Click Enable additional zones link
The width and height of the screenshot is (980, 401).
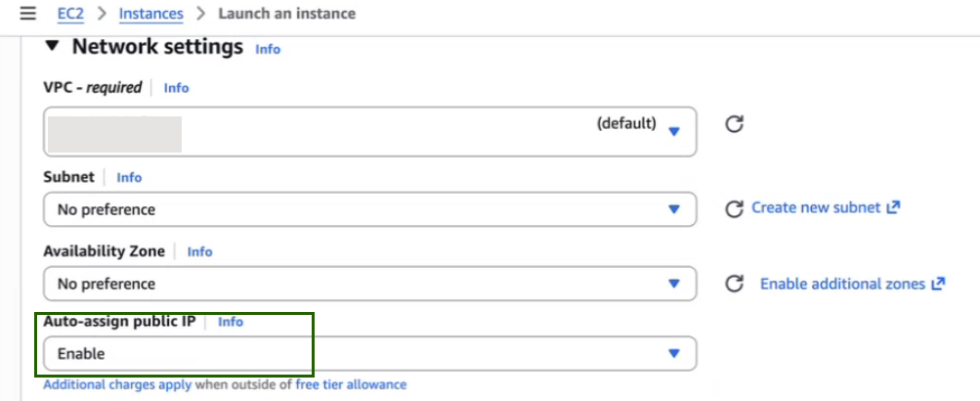point(842,284)
